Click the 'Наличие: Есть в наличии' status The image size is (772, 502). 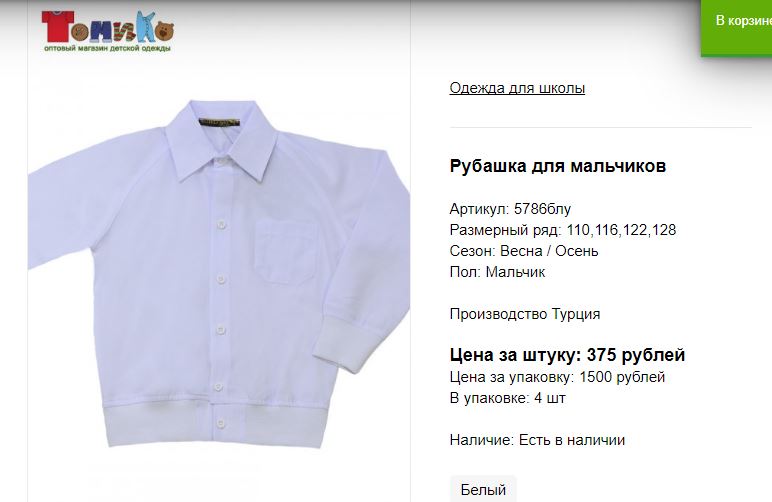(537, 440)
